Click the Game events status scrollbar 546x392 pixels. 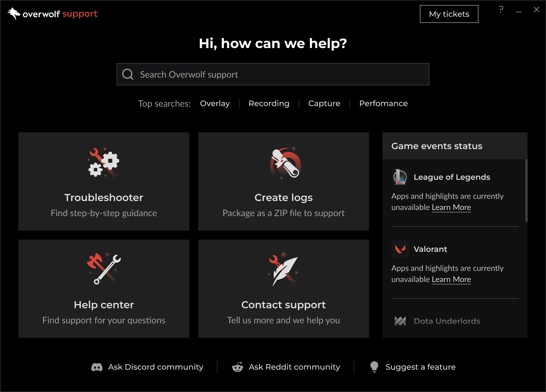coord(526,190)
